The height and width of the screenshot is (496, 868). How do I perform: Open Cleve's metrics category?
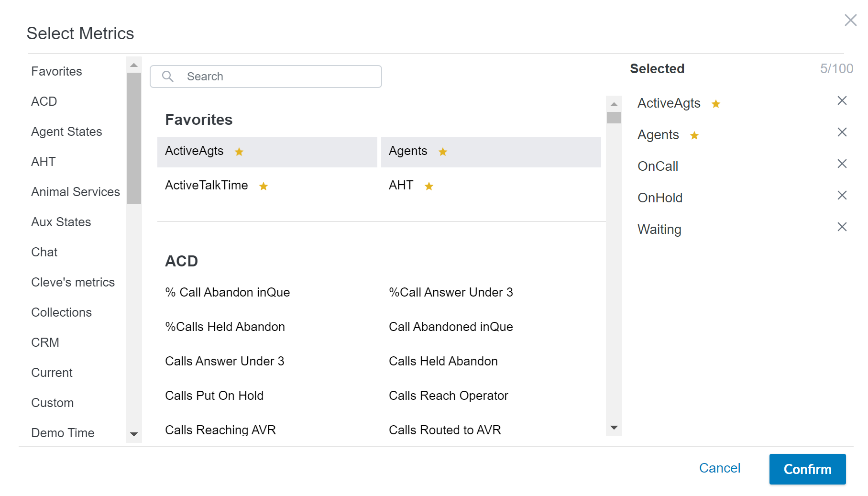(73, 282)
